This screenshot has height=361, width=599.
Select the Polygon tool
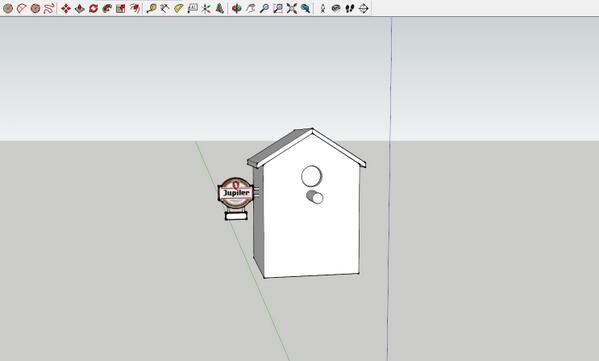[x=36, y=8]
